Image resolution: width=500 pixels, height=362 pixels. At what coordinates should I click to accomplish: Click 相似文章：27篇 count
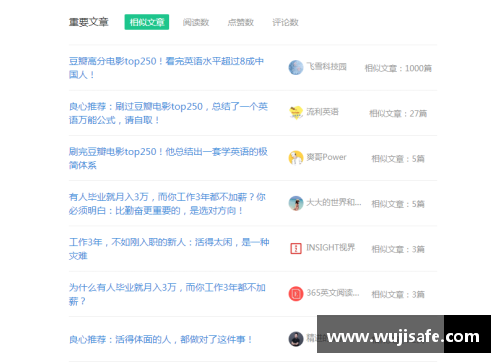398,114
